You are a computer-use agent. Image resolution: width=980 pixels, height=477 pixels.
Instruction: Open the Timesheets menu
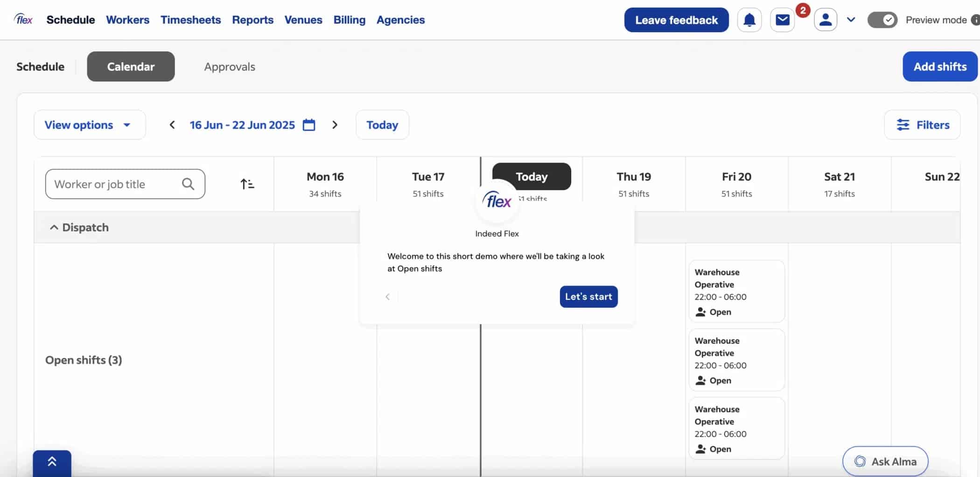pos(190,20)
